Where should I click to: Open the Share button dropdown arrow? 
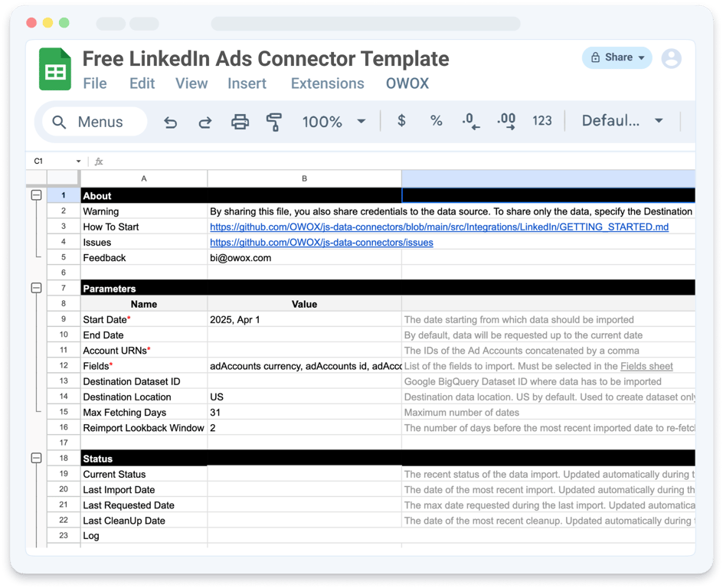pyautogui.click(x=641, y=57)
